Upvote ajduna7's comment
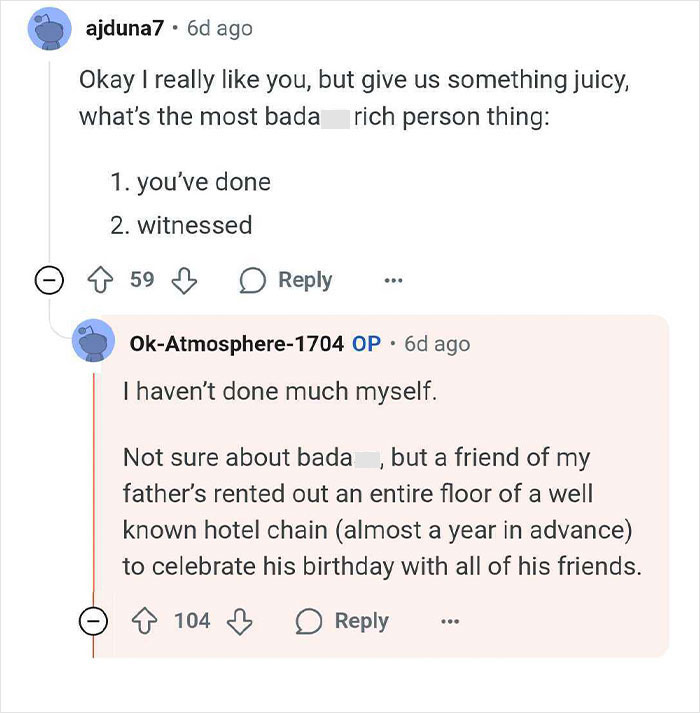This screenshot has height=713, width=700. 100,281
